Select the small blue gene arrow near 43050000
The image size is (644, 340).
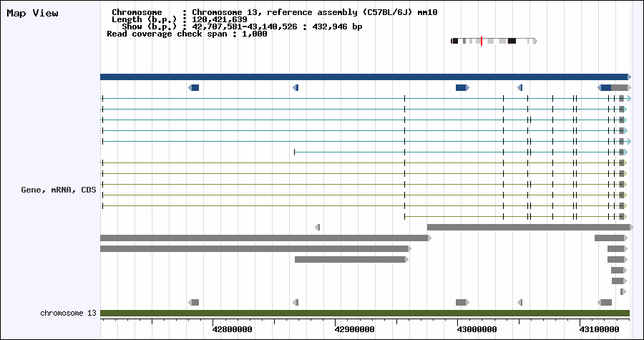tap(519, 87)
